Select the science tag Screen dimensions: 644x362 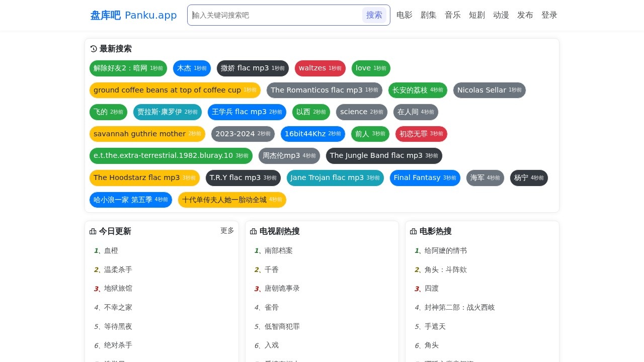tap(362, 112)
